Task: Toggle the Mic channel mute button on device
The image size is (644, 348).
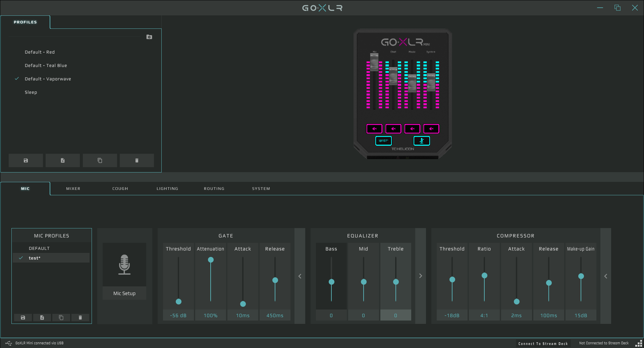Action: pyautogui.click(x=374, y=129)
